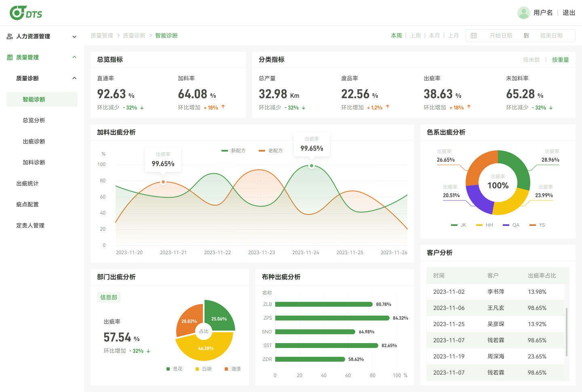Viewport: 582px width, 392px height.
Task: Toggle HH legend in color donut
Action: (485, 225)
